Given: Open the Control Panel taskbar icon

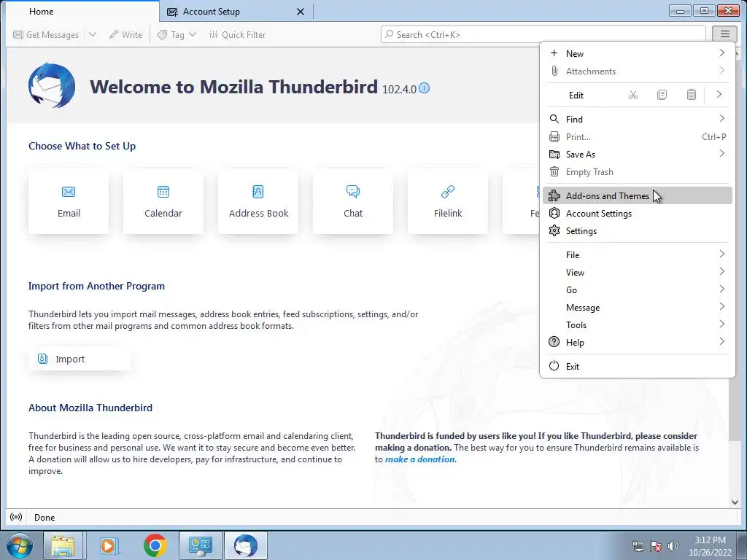Looking at the screenshot, I should click(x=200, y=545).
